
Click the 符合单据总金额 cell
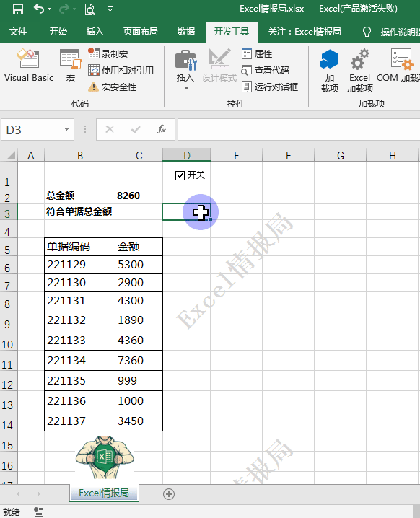click(79, 211)
